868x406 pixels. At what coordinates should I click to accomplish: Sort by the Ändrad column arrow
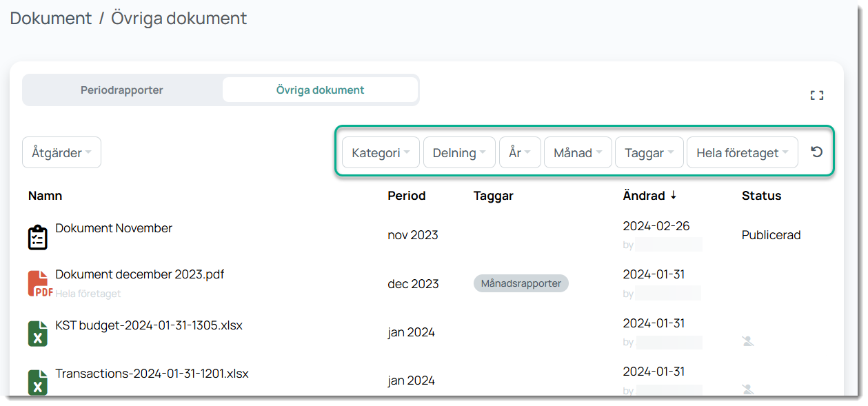tap(674, 196)
